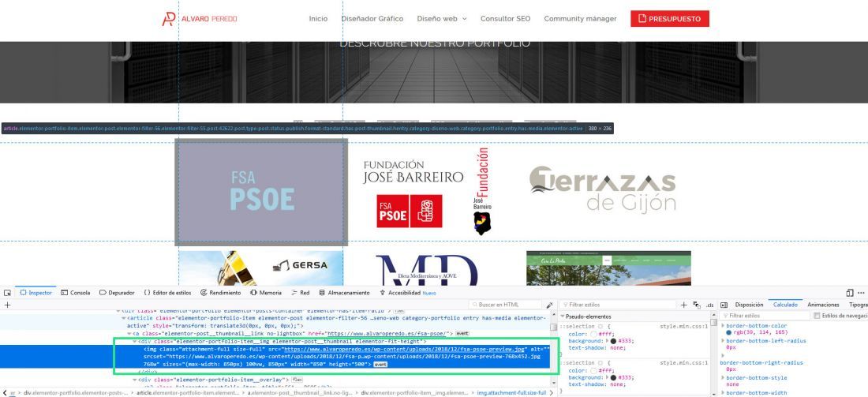
Task: Collapse the elementor-post__thumbnail__link anchor node
Action: click(x=129, y=333)
